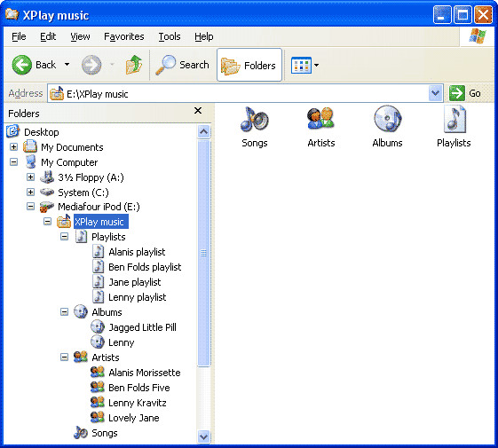Click the folder tree vertical scrollbar thumb
Viewport: 498px width, 448px height.
point(203,254)
